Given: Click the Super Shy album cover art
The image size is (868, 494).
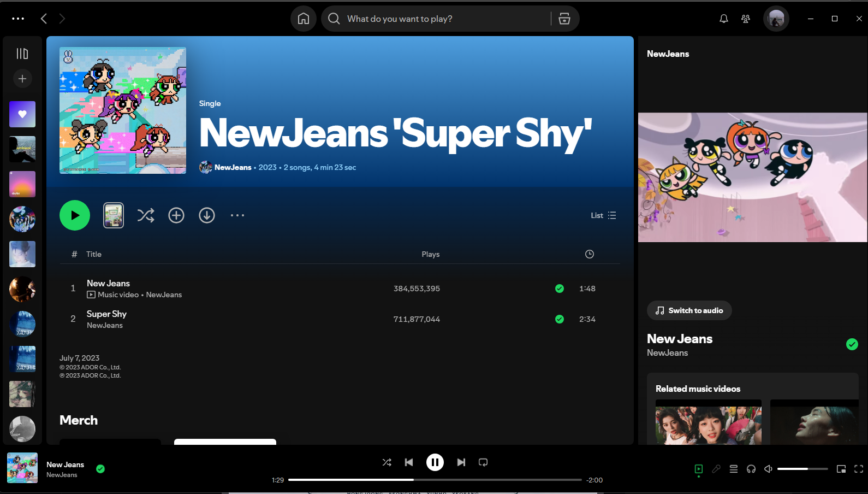Looking at the screenshot, I should [x=123, y=110].
